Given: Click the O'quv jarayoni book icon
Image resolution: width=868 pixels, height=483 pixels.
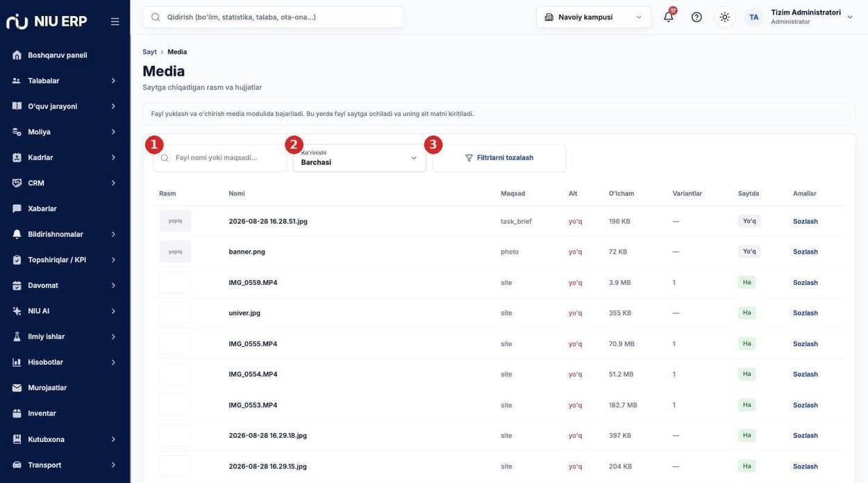Looking at the screenshot, I should 17,106.
